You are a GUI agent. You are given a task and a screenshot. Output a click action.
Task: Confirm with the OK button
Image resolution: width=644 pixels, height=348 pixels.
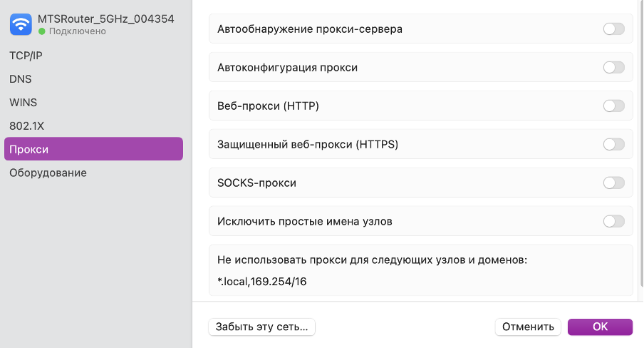coord(600,327)
